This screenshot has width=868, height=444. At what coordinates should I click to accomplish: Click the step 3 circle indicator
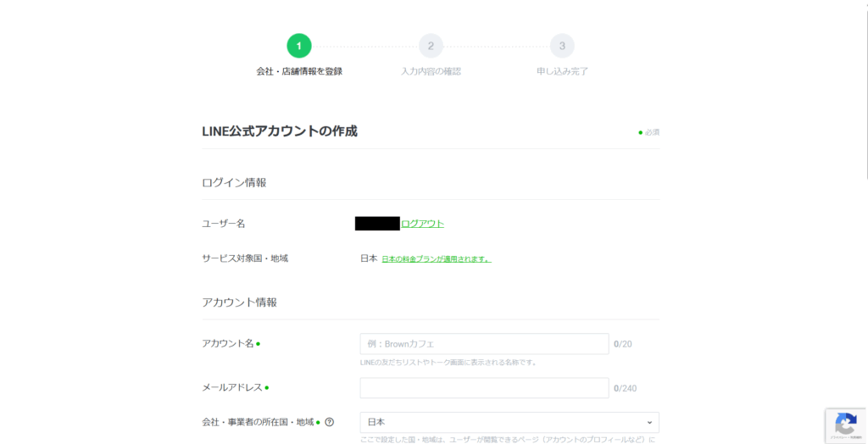tap(563, 46)
